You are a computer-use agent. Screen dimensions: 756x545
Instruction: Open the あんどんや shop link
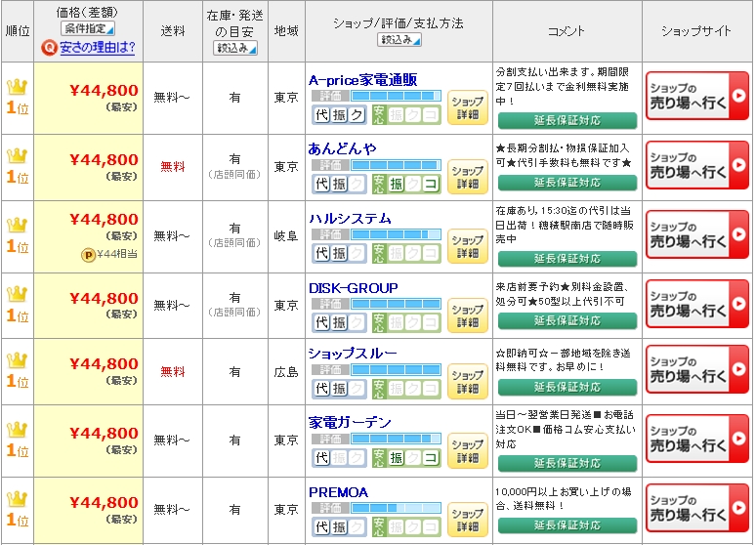342,148
